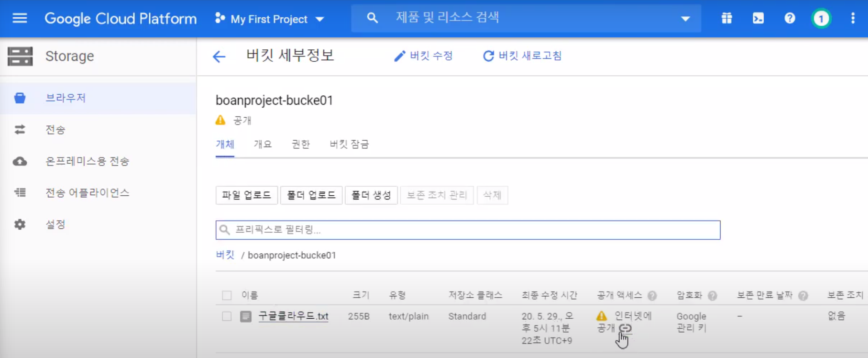This screenshot has width=868, height=358.
Task: Expand the search bar dropdown arrow
Action: (x=685, y=19)
